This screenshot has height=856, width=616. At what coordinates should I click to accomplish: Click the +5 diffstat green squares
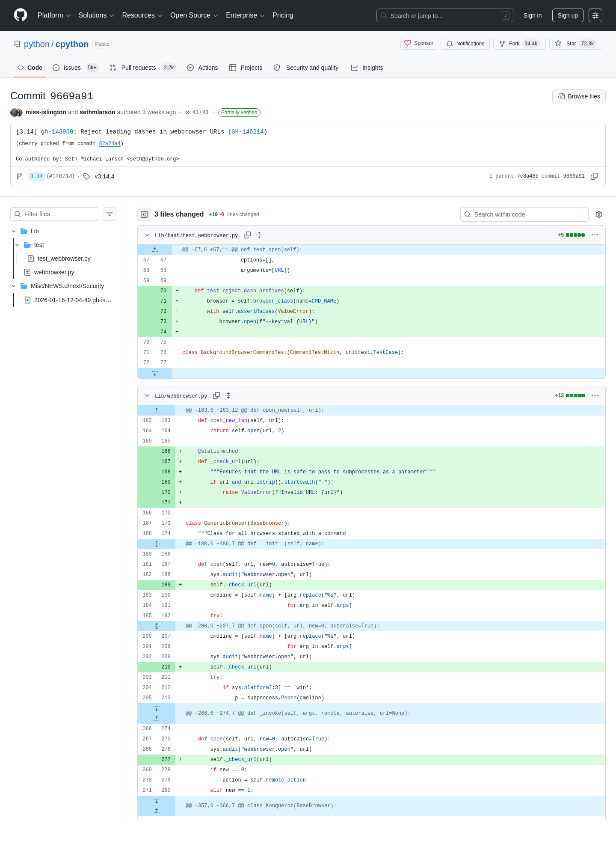pos(575,235)
